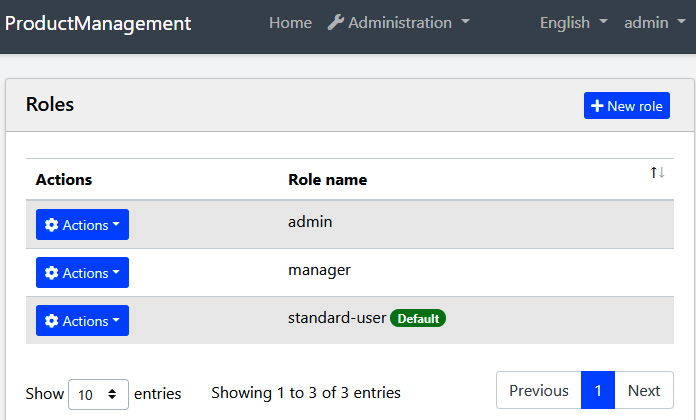Open Actions dropdown for standard-user role

click(83, 321)
